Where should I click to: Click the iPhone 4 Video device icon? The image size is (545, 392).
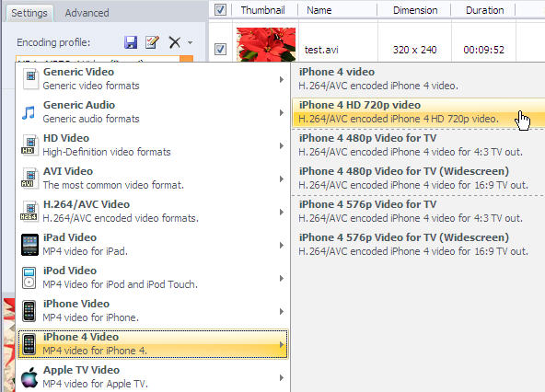[29, 344]
